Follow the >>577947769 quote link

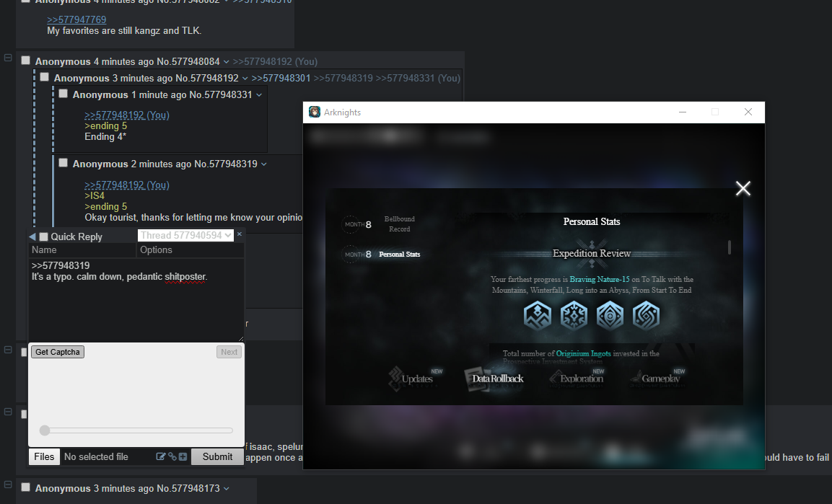[x=76, y=19]
